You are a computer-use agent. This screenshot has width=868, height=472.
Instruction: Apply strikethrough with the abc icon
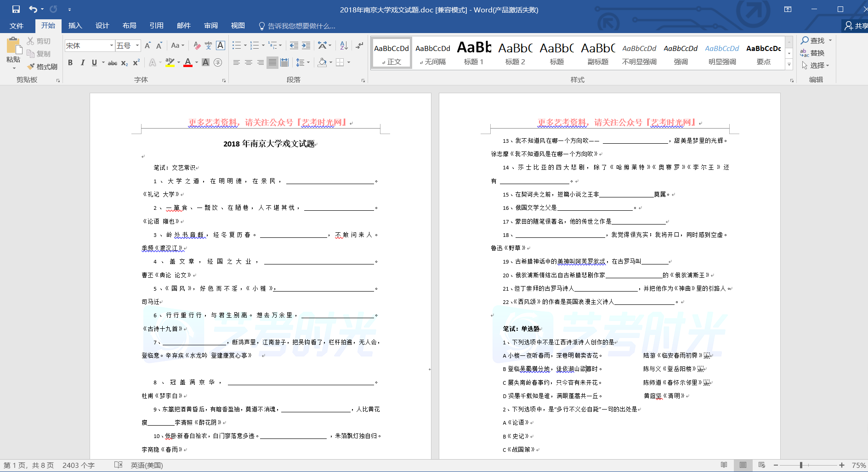point(112,63)
